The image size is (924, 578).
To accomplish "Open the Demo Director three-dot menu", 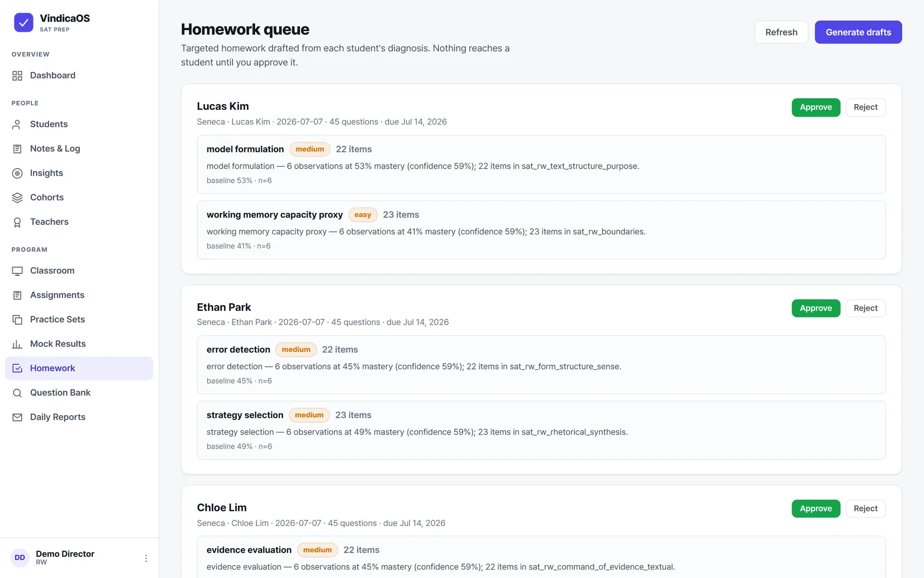I will pos(146,558).
